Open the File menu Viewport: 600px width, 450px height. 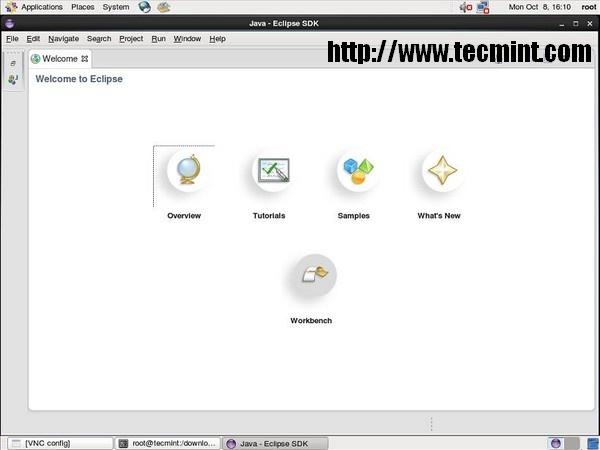click(x=12, y=39)
